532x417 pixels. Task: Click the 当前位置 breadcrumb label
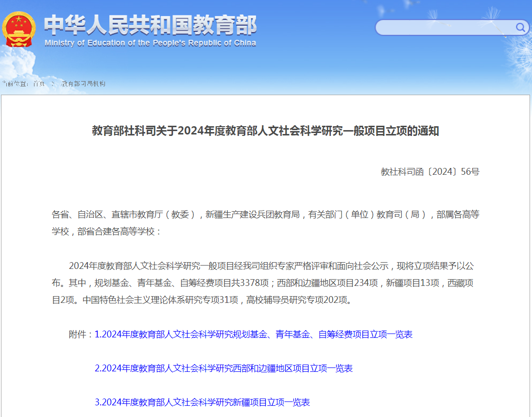[x=15, y=84]
